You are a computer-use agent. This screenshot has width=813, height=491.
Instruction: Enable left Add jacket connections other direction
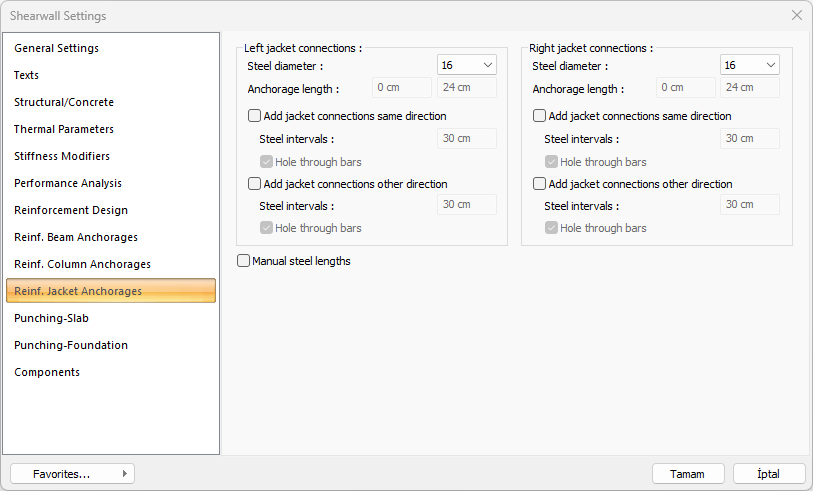pos(254,184)
